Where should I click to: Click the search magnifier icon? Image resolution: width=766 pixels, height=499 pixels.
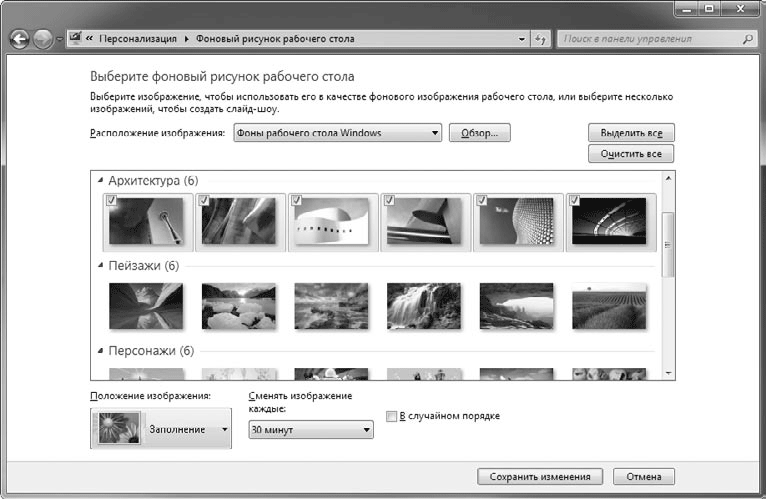tap(747, 39)
